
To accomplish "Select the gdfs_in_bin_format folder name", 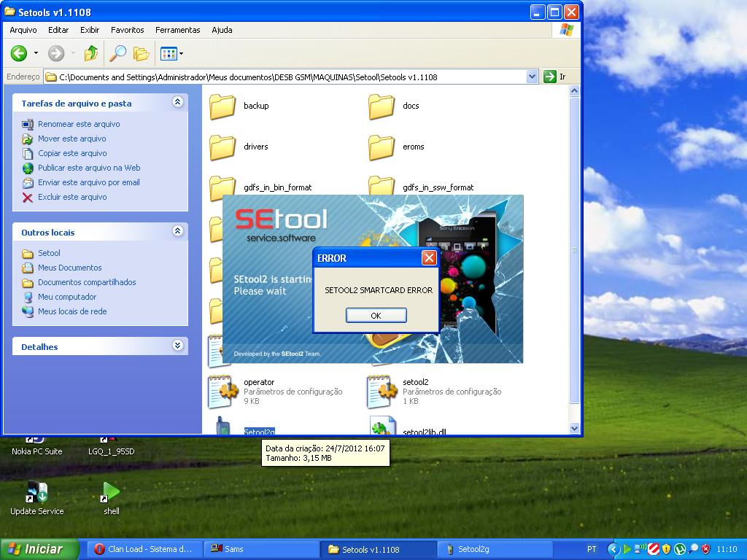I will pos(278,187).
